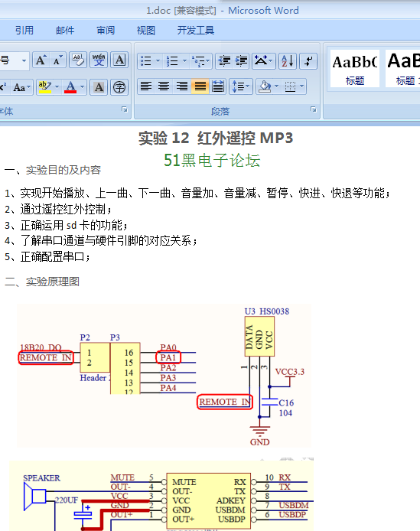Open the 引用 ribbon tab
This screenshot has width=420, height=531.
tap(24, 31)
